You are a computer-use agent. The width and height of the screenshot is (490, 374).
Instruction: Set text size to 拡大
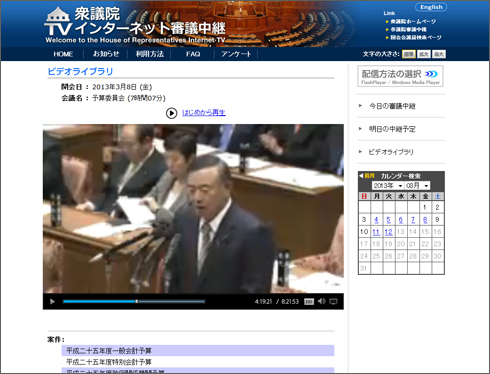[424, 54]
